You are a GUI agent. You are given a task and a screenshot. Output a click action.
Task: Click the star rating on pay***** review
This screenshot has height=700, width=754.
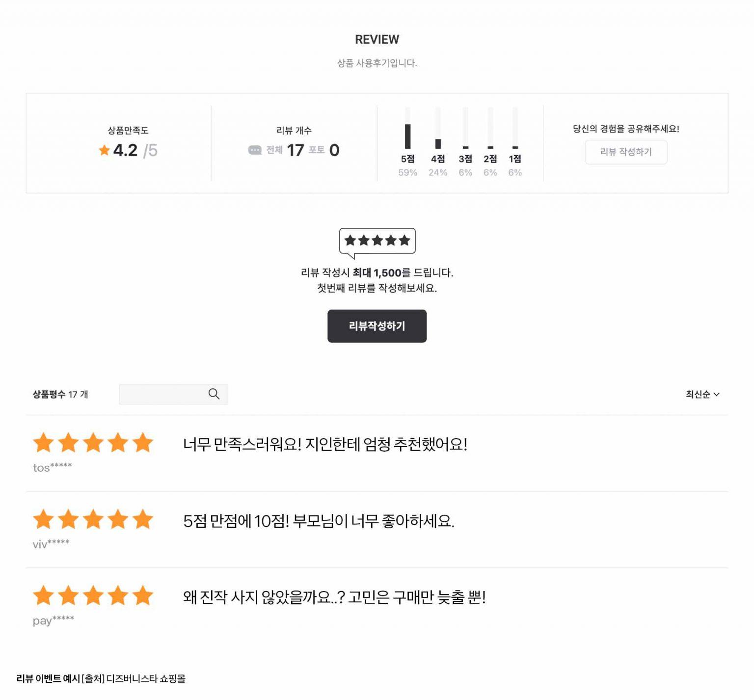pyautogui.click(x=93, y=596)
